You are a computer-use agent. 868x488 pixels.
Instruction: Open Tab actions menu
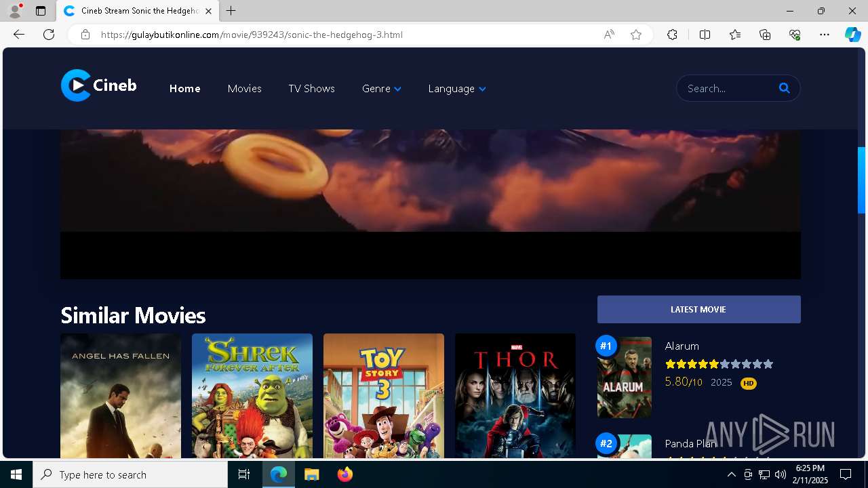click(x=41, y=11)
